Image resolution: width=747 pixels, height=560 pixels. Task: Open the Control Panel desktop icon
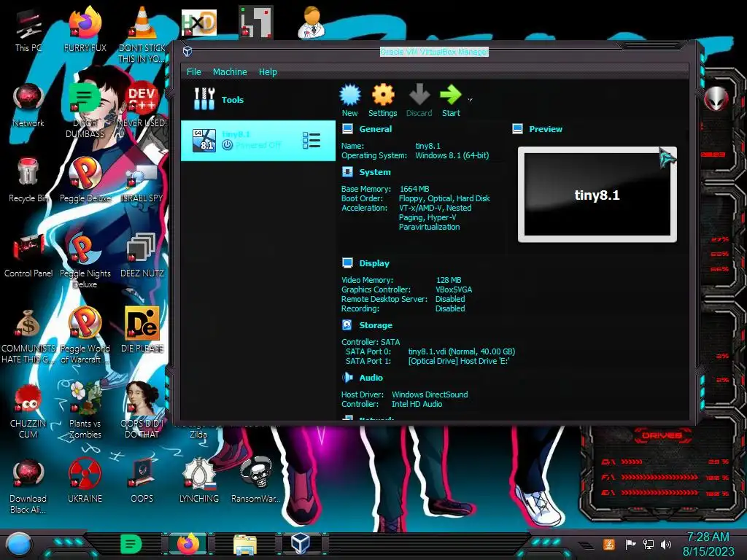[x=28, y=256]
